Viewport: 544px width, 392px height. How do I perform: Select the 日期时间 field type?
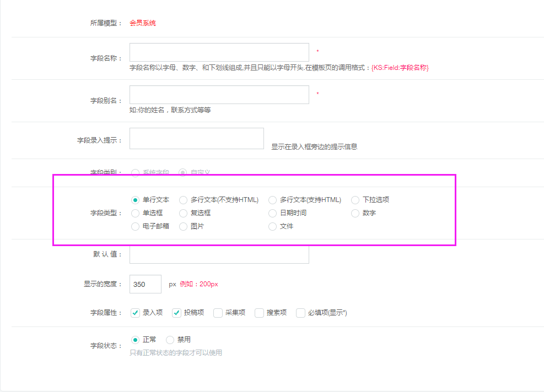[272, 213]
